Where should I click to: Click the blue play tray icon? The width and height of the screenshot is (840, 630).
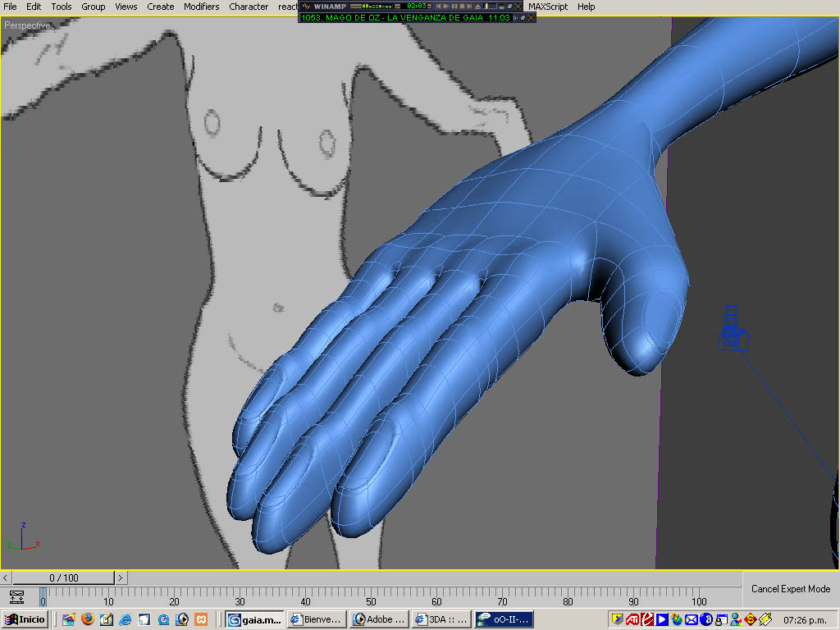pyautogui.click(x=662, y=620)
